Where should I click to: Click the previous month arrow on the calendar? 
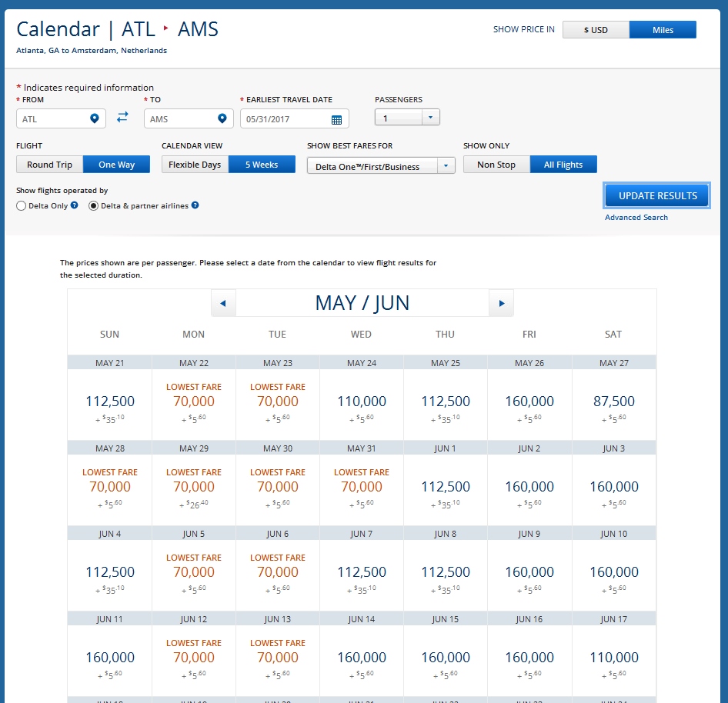tap(223, 303)
